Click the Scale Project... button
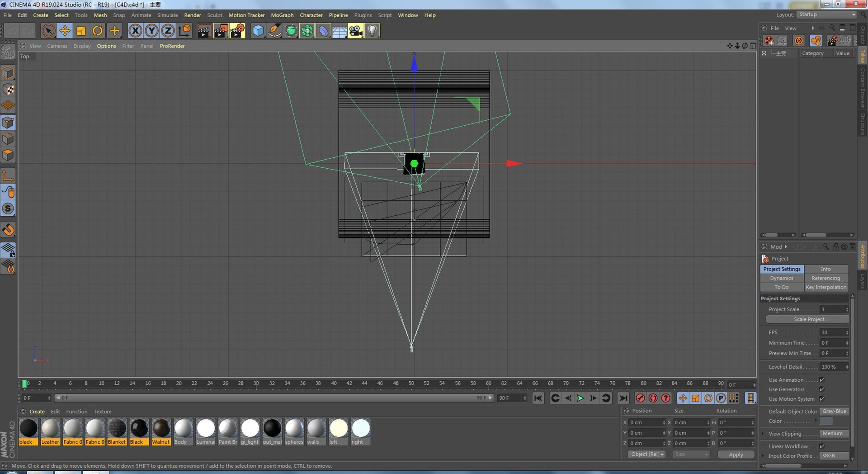Image resolution: width=868 pixels, height=474 pixels. (x=807, y=319)
